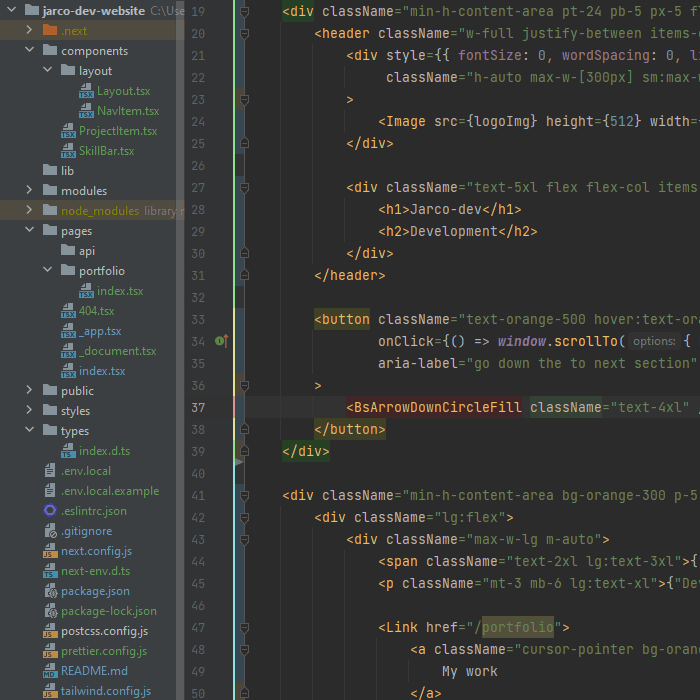Collapse the types folder
Screen dimensions: 700x700
[x=29, y=430]
